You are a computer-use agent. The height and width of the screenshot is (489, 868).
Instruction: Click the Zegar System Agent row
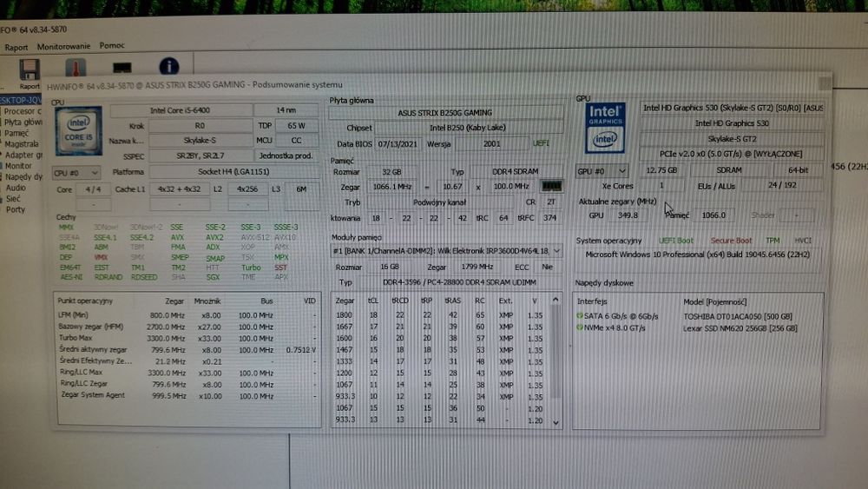[187, 396]
